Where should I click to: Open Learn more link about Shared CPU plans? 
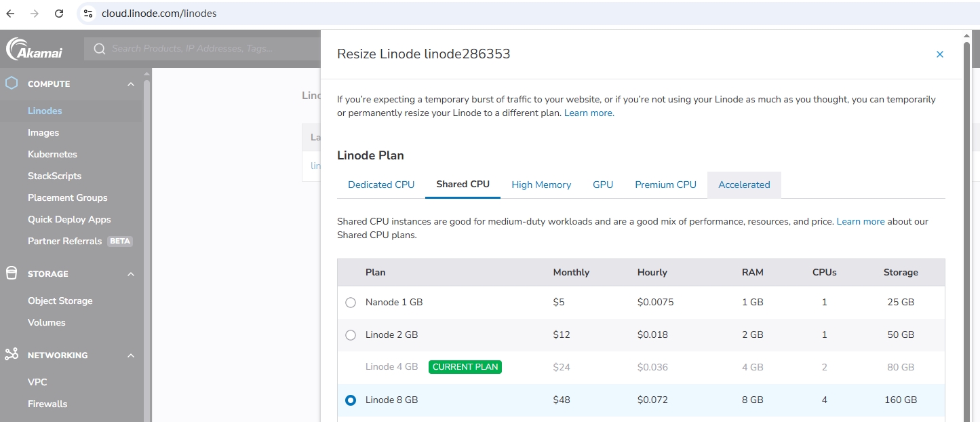[860, 222]
